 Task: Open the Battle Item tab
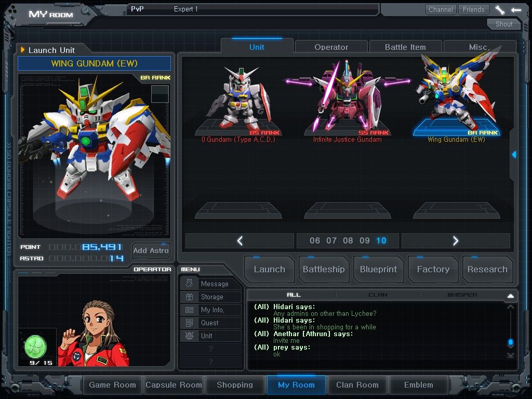(x=405, y=47)
